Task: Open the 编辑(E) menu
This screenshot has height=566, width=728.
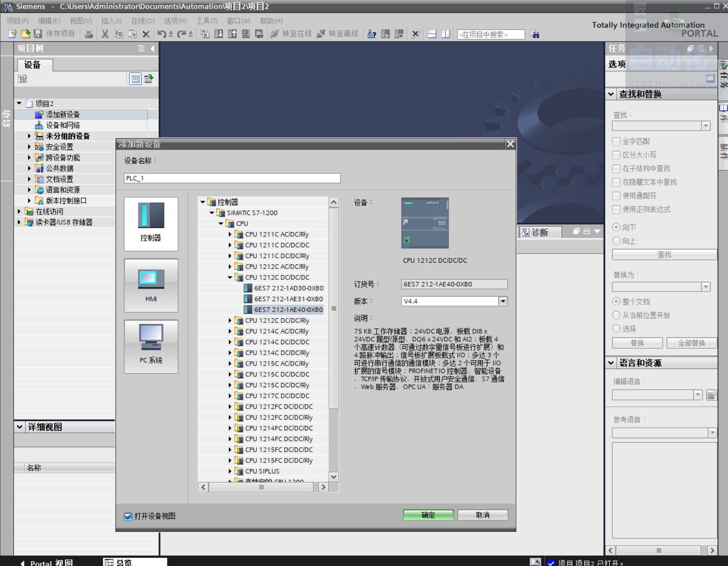Action: click(x=49, y=21)
